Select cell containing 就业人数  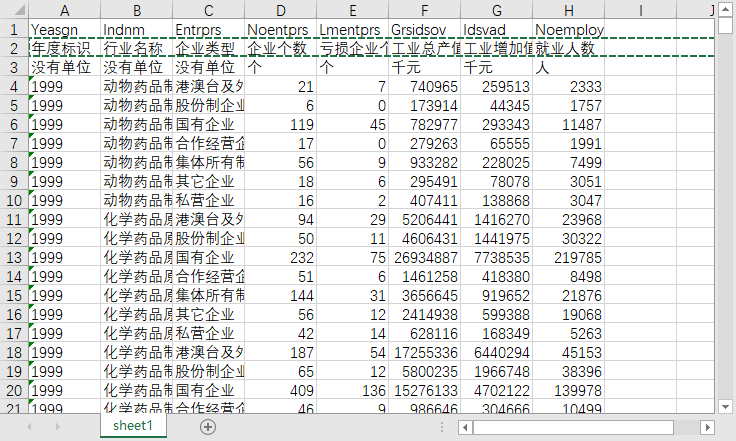point(568,48)
